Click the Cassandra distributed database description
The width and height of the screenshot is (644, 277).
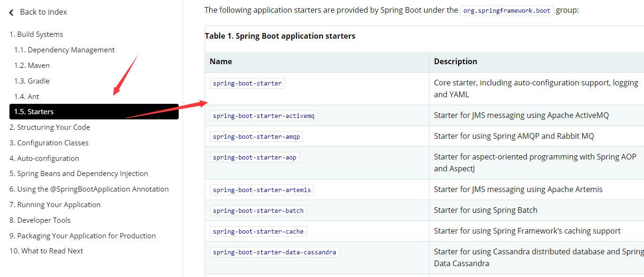click(539, 258)
